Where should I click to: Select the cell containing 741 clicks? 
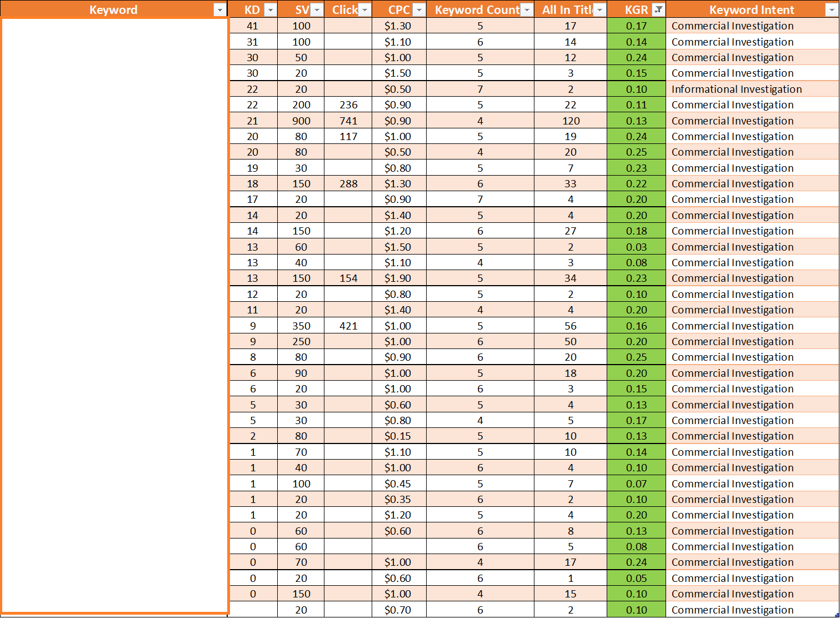point(348,120)
